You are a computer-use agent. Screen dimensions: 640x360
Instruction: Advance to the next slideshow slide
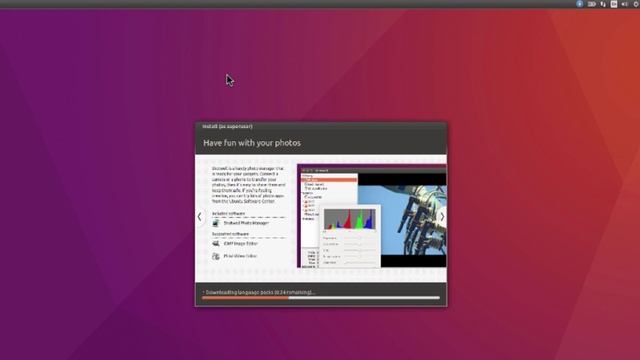click(x=442, y=217)
